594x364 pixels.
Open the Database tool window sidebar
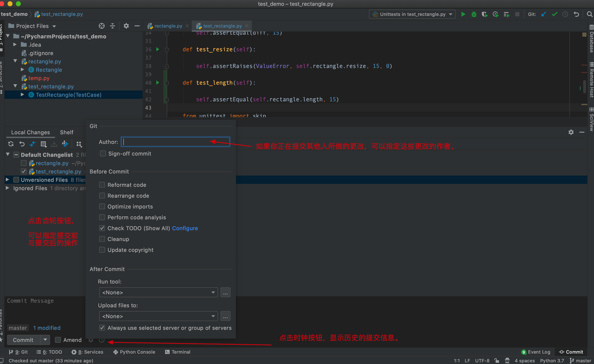(591, 39)
